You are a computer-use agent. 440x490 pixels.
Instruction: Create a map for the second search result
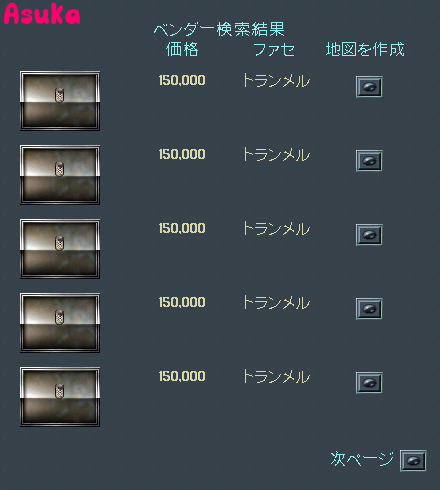pyautogui.click(x=369, y=161)
